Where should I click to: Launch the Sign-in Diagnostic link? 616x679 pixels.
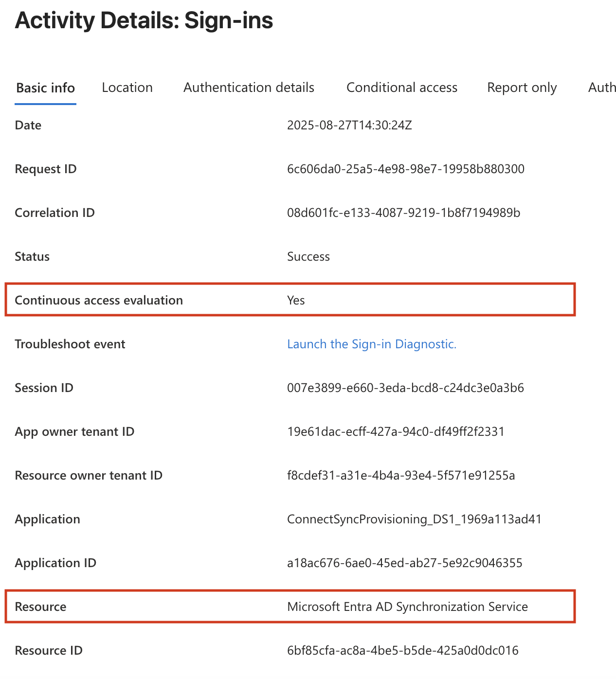[372, 344]
